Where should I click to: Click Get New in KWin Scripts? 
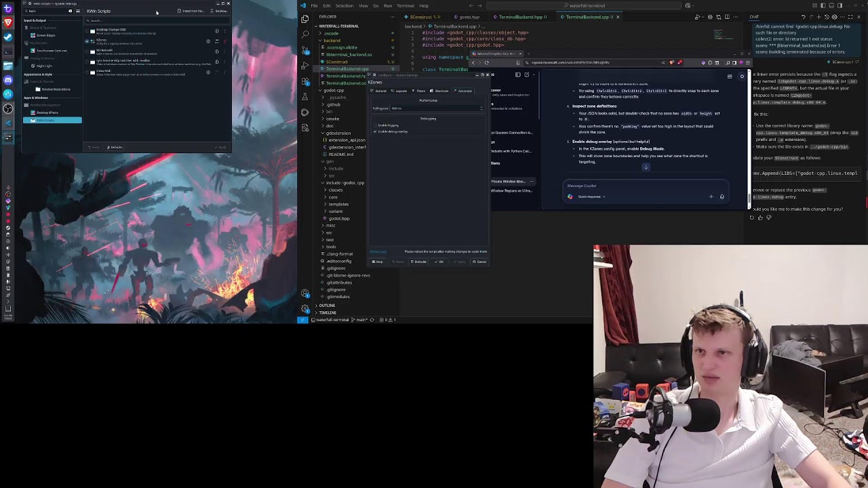click(x=220, y=11)
